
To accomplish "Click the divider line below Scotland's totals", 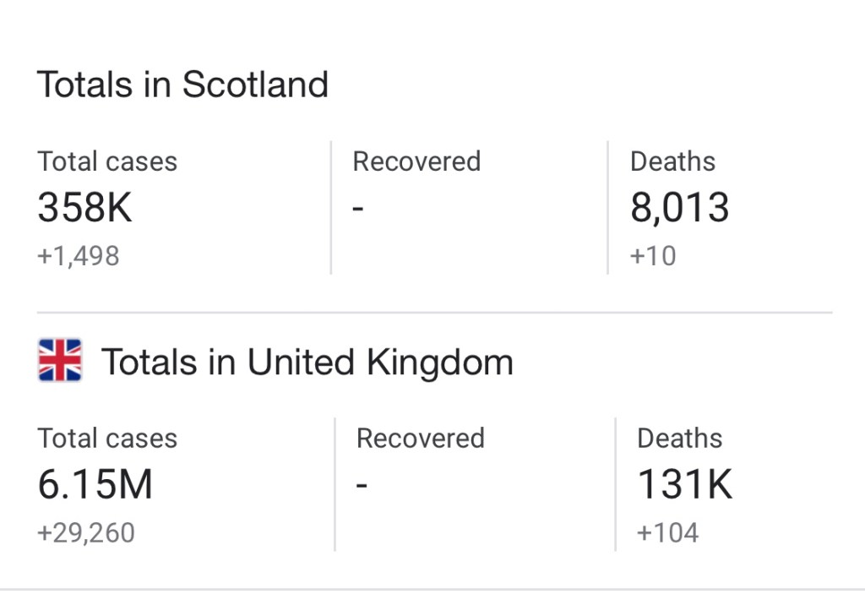I will [x=434, y=313].
